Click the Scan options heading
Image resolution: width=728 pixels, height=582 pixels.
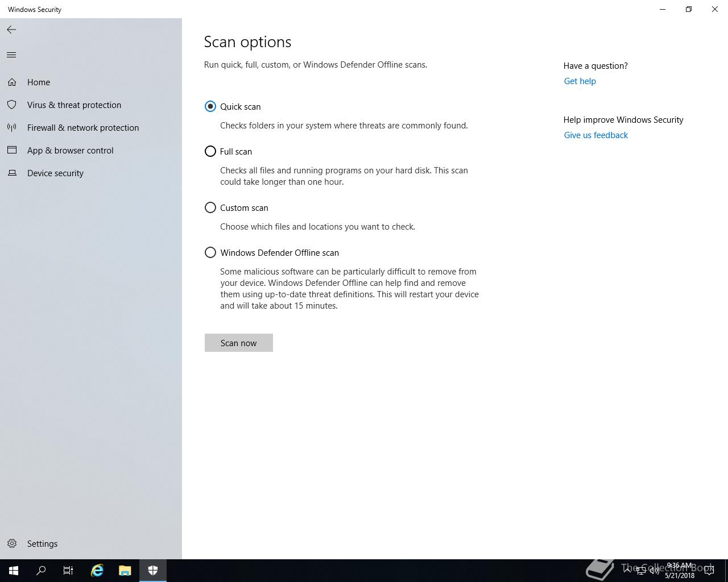coord(247,41)
